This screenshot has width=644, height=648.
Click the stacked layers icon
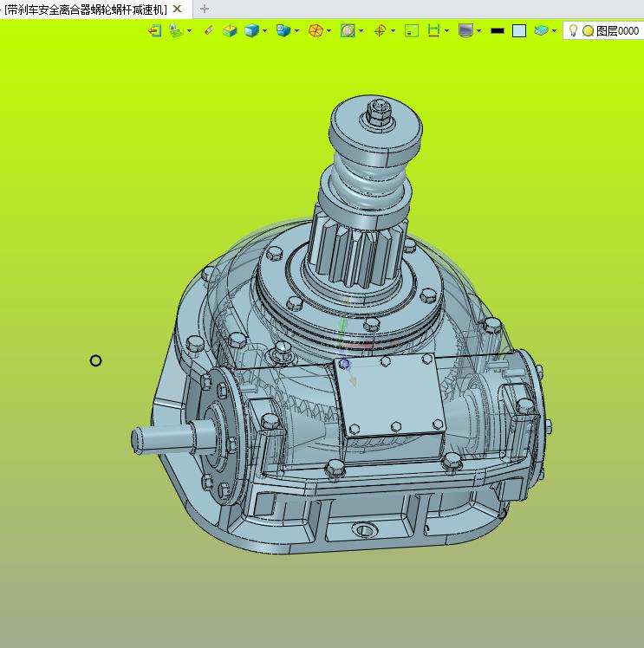point(541,30)
